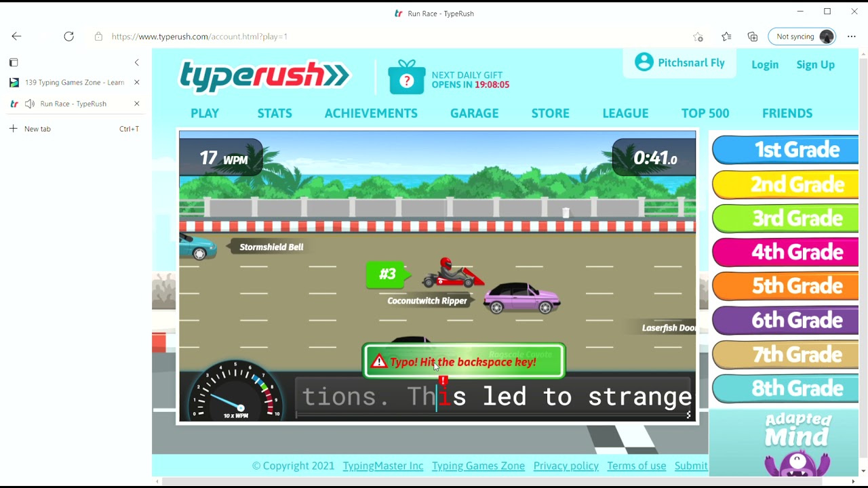Click the tab actions menu icon
The width and height of the screenshot is (868, 488).
click(x=14, y=62)
